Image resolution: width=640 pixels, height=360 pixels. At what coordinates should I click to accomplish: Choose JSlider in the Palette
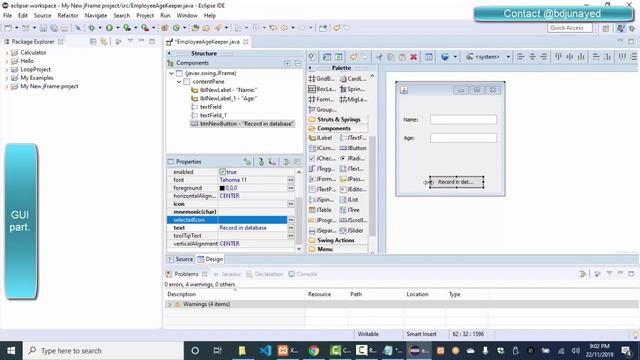[352, 231]
